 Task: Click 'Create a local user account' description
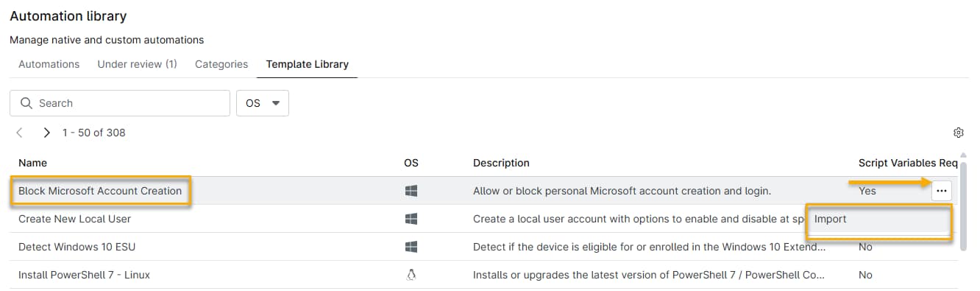click(639, 219)
